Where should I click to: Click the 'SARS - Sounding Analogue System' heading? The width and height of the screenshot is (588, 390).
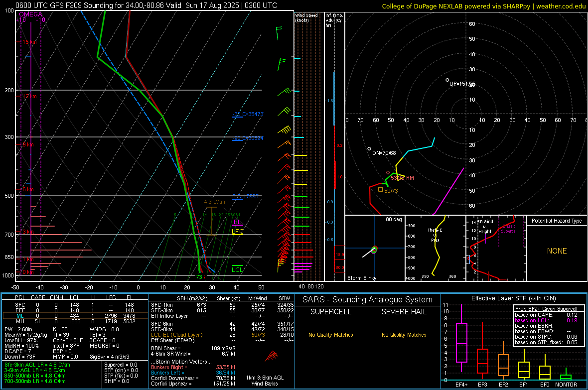(368, 300)
